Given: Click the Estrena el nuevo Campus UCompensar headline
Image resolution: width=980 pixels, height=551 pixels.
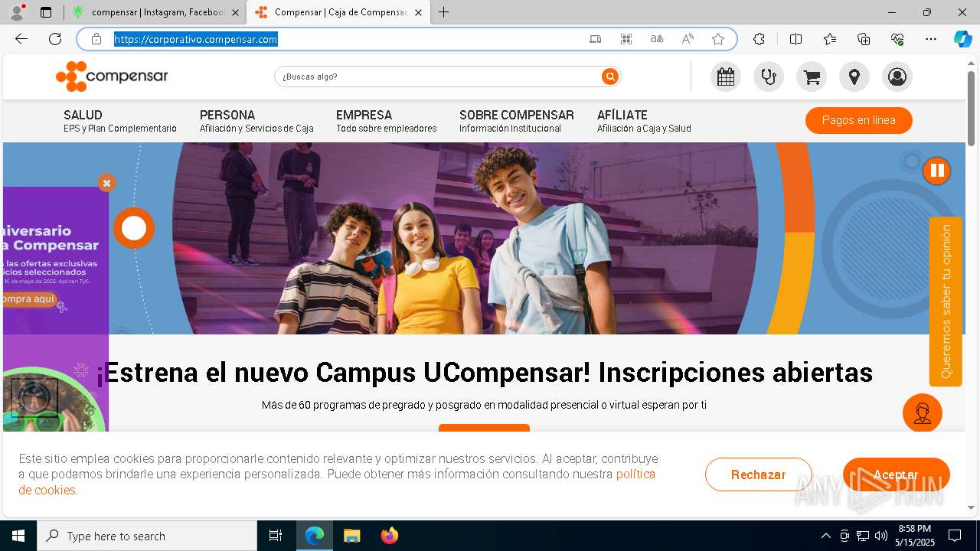Looking at the screenshot, I should pos(484,373).
